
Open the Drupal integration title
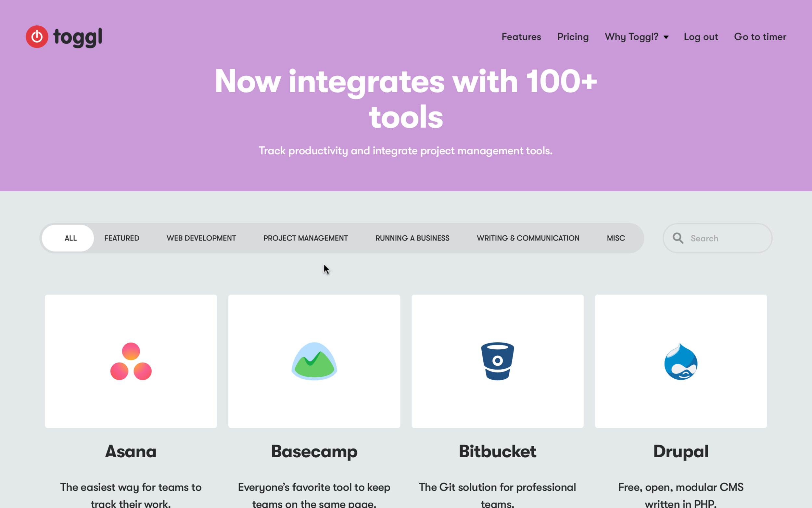pos(681,452)
